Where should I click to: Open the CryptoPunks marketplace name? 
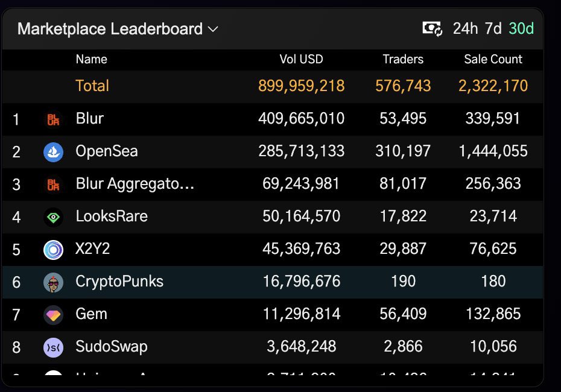coord(119,282)
